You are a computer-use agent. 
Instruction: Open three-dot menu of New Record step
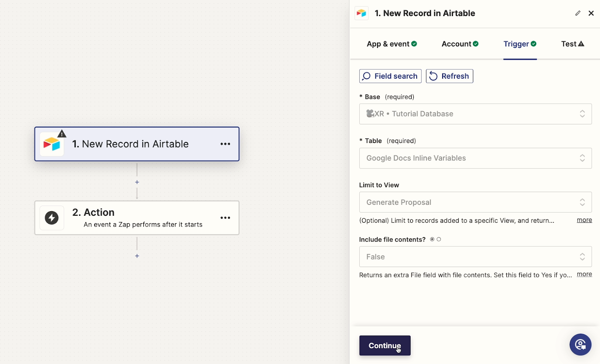[225, 144]
